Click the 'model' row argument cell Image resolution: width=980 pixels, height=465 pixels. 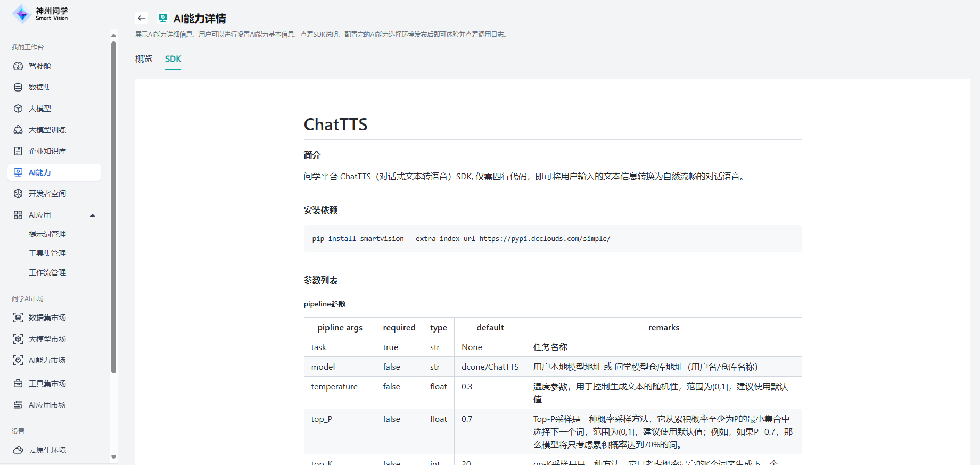pyautogui.click(x=340, y=367)
